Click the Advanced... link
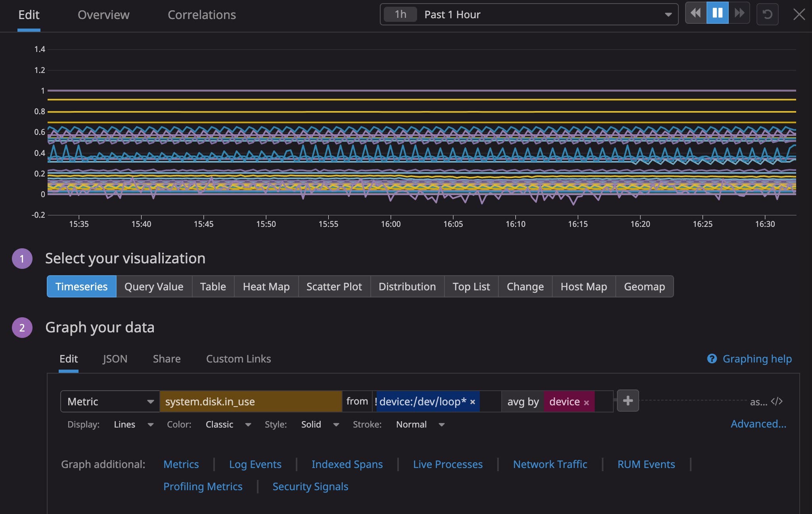The height and width of the screenshot is (514, 812). [x=758, y=424]
